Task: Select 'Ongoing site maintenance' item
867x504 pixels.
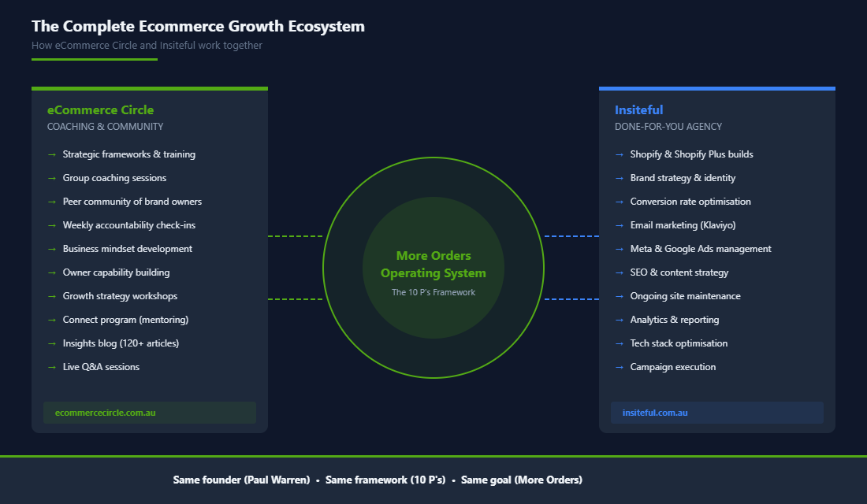Action: tap(685, 296)
